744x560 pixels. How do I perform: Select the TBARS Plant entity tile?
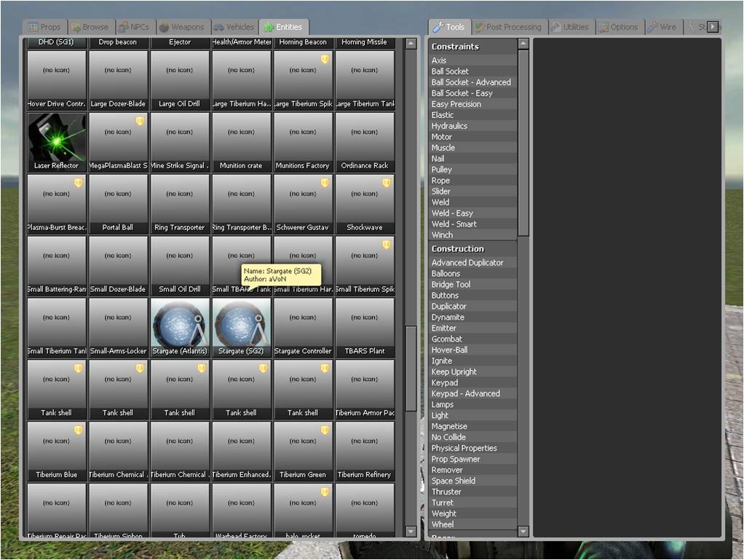(x=365, y=328)
